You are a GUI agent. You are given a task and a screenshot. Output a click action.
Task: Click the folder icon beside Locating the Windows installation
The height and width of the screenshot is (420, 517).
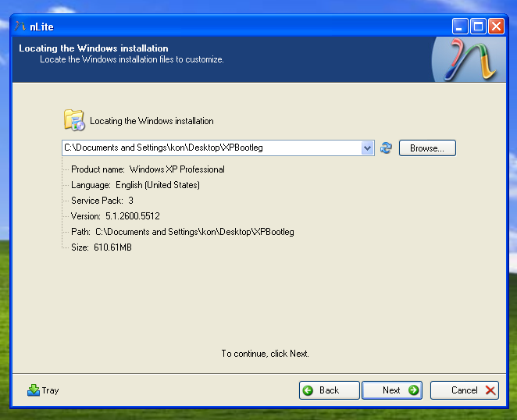pos(73,120)
